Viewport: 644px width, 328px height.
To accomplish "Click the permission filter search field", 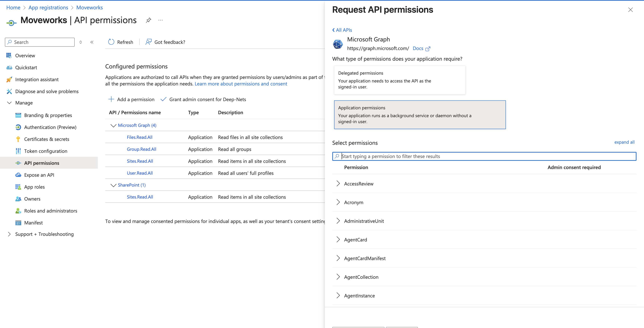I will [x=485, y=156].
